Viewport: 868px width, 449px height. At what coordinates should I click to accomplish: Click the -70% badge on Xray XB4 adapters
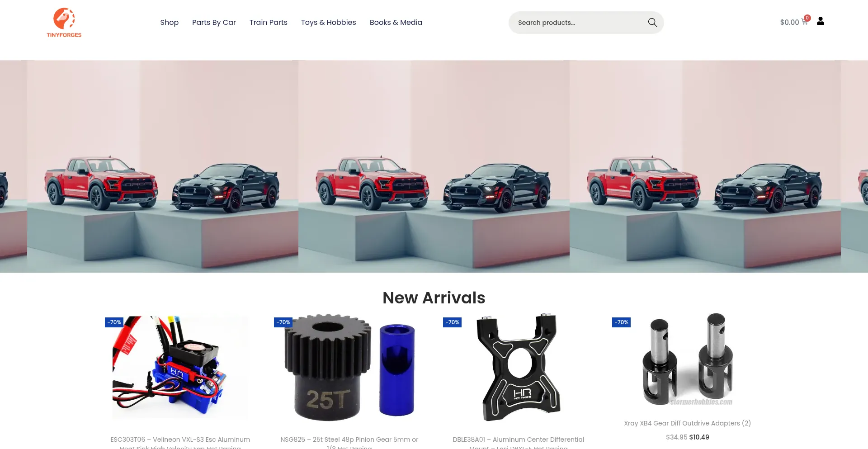pyautogui.click(x=621, y=322)
